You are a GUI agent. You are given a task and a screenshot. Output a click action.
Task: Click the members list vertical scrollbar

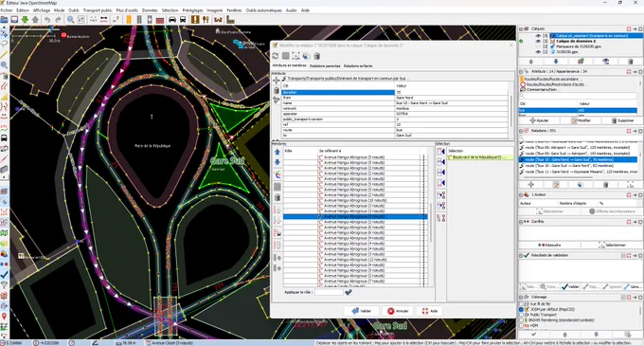[x=431, y=222]
